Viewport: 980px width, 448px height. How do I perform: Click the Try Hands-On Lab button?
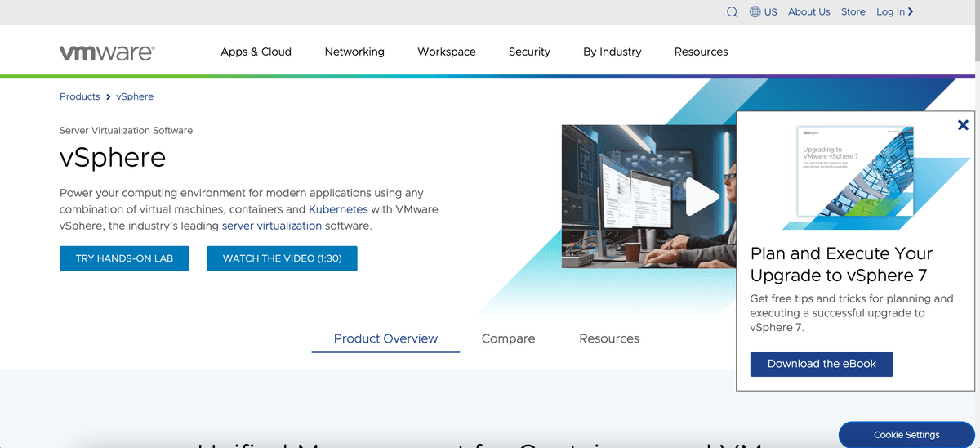point(125,258)
